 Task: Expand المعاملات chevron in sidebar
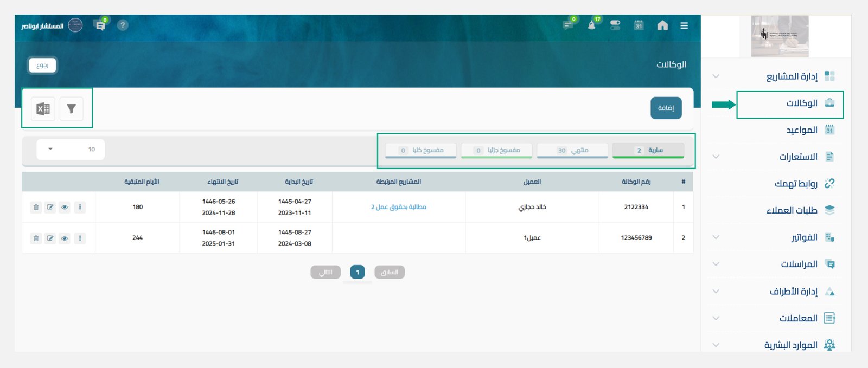pyautogui.click(x=716, y=318)
